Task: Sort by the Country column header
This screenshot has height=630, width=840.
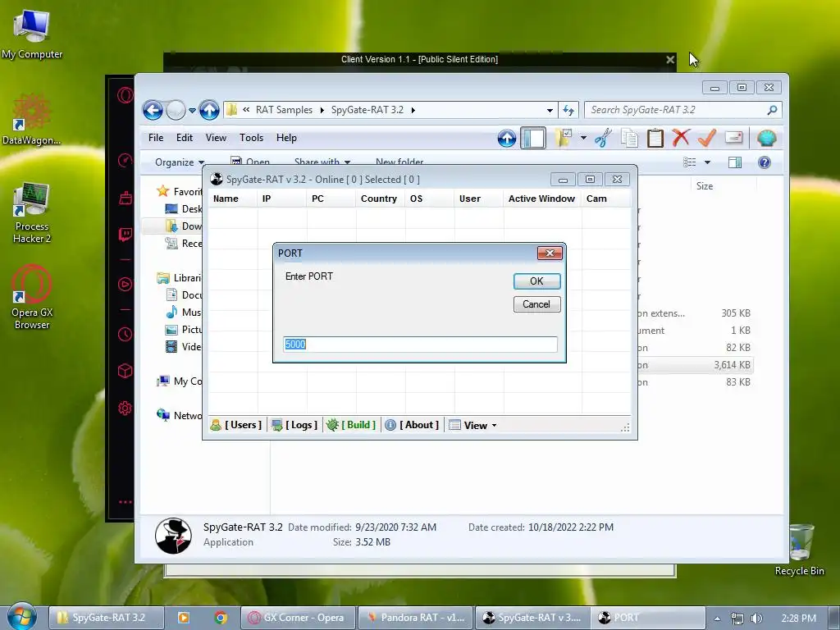Action: tap(379, 199)
